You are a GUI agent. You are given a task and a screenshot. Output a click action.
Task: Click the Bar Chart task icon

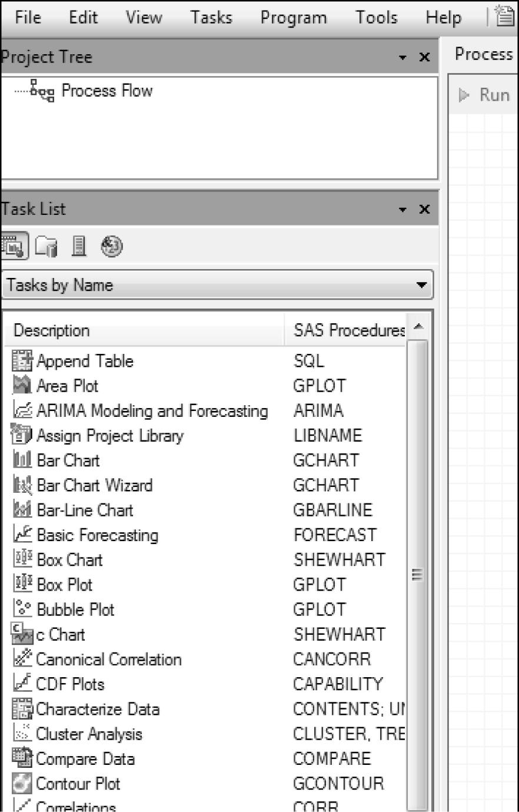[x=22, y=460]
